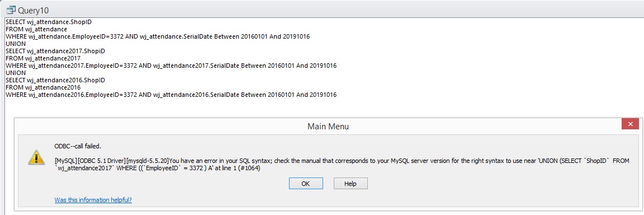Image resolution: width=644 pixels, height=215 pixels.
Task: Click the yellow warning triangle icon
Action: pyautogui.click(x=36, y=158)
